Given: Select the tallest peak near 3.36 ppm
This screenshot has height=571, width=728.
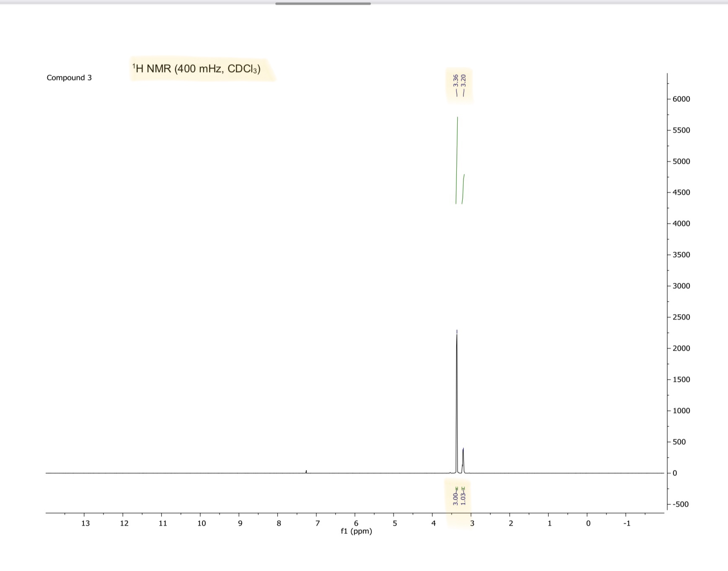Looking at the screenshot, I should click(457, 377).
